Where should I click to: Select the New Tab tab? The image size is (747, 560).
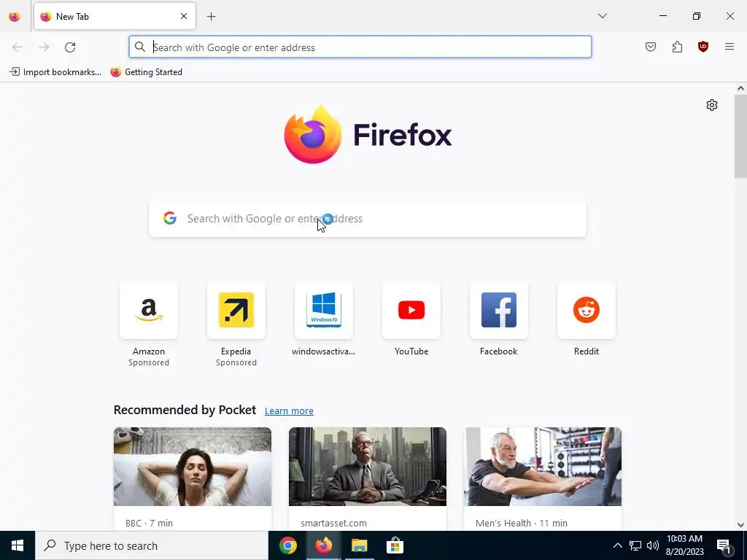115,16
